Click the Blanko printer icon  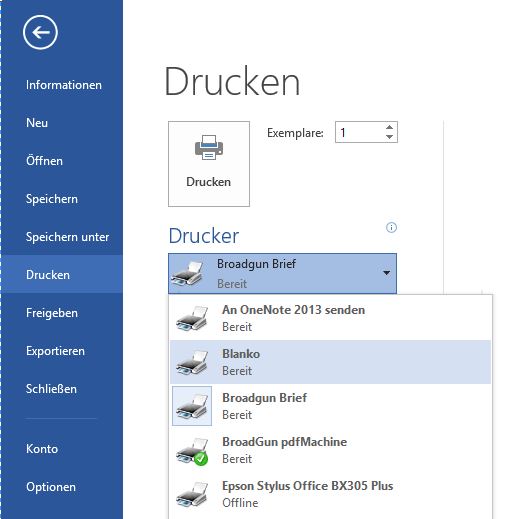tap(192, 362)
